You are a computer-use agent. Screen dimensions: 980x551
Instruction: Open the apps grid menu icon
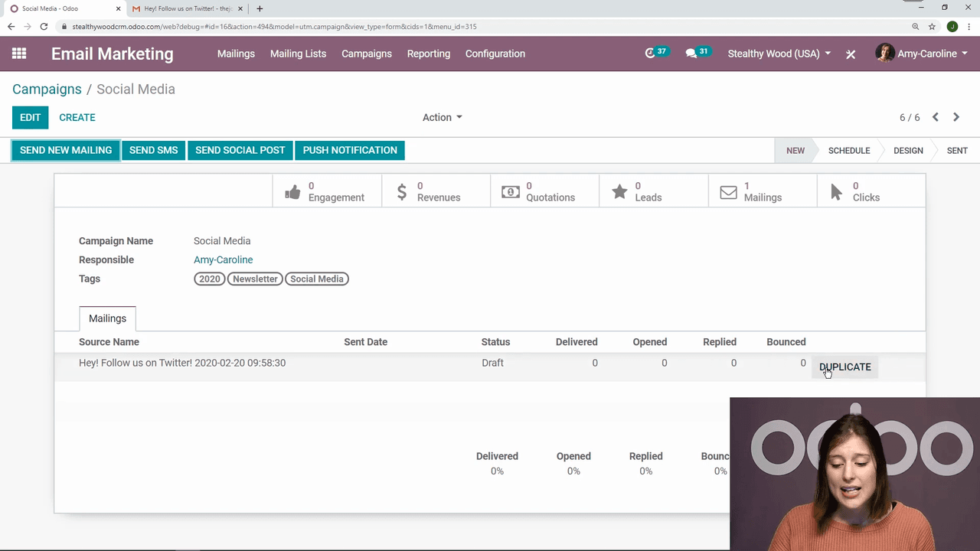coord(19,54)
